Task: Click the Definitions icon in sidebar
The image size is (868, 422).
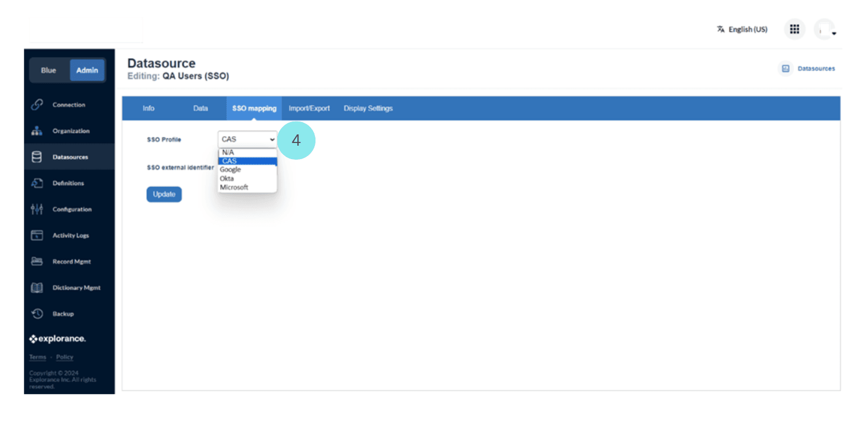Action: point(37,183)
